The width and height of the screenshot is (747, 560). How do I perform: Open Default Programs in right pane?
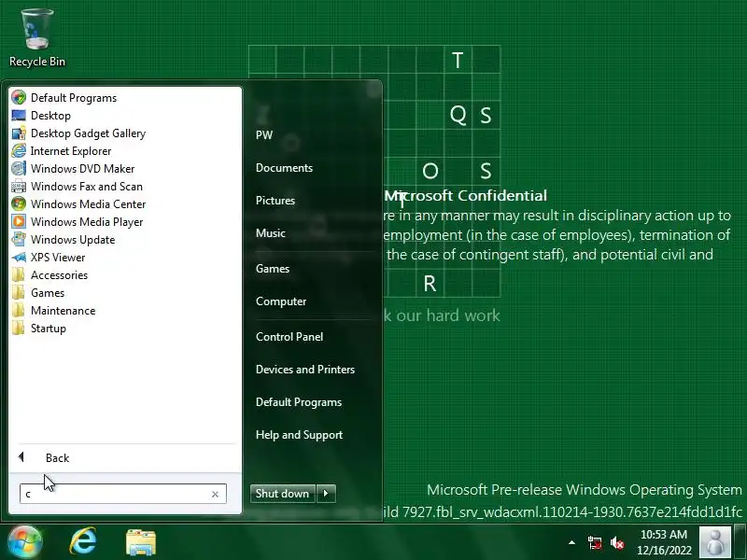click(299, 402)
